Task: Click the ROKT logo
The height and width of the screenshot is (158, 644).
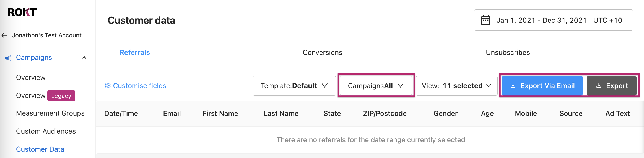Action: (x=22, y=12)
